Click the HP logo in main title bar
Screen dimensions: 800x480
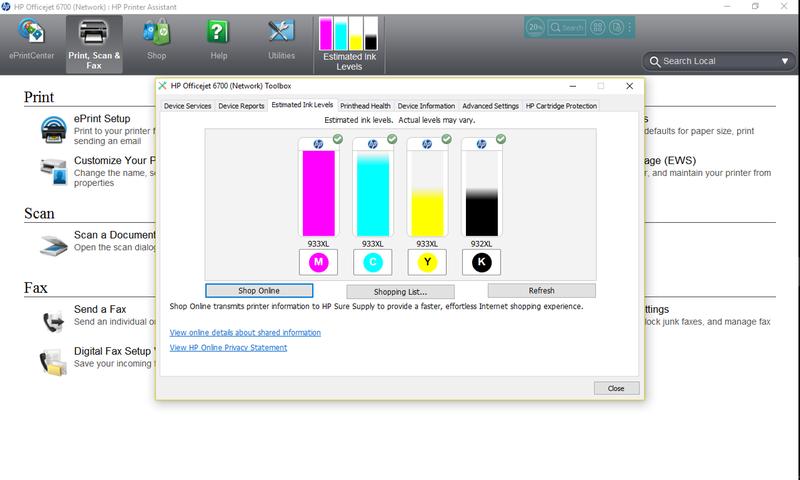[6, 7]
